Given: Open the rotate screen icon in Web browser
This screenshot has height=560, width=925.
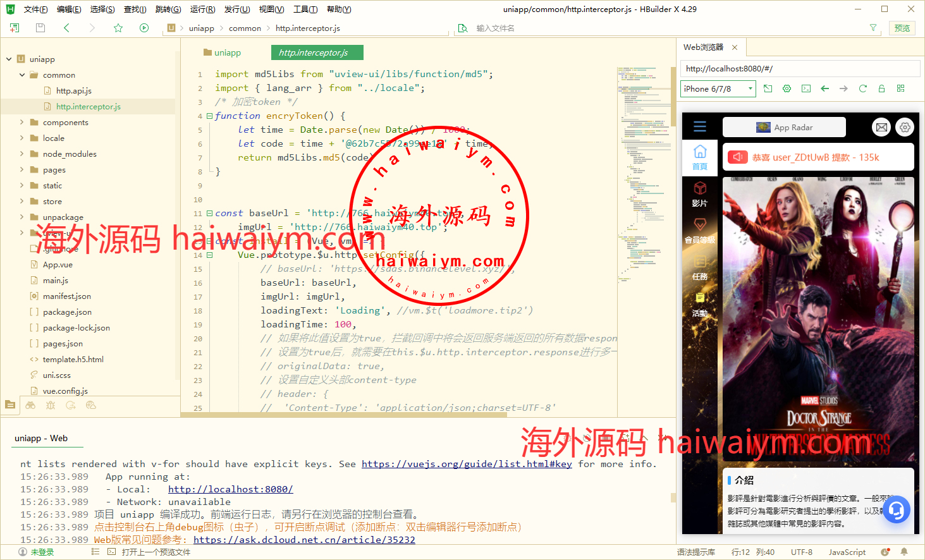Looking at the screenshot, I should [x=768, y=88].
